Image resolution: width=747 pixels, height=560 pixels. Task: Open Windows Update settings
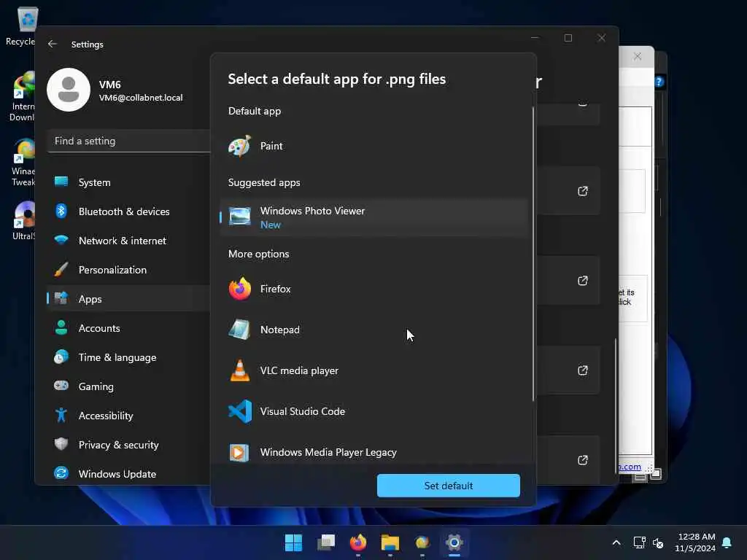click(x=128, y=474)
